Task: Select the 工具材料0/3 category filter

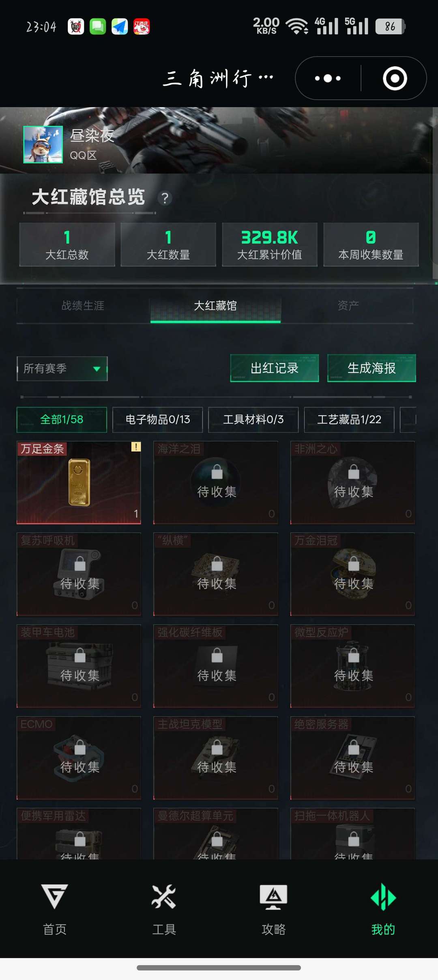Action: (x=253, y=419)
